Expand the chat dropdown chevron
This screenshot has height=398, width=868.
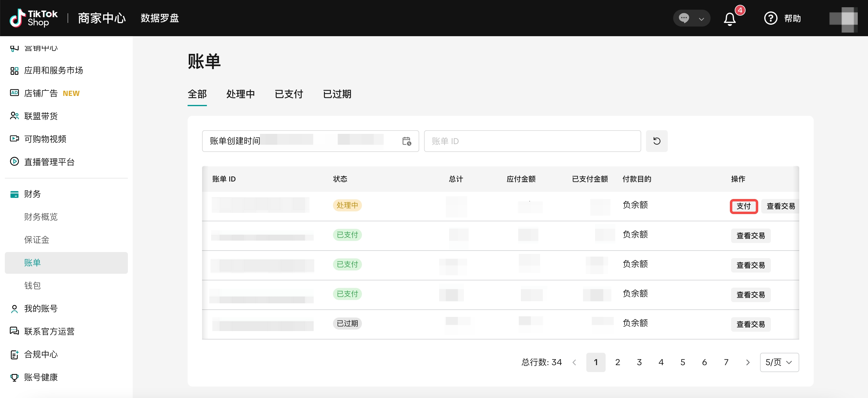pyautogui.click(x=701, y=19)
